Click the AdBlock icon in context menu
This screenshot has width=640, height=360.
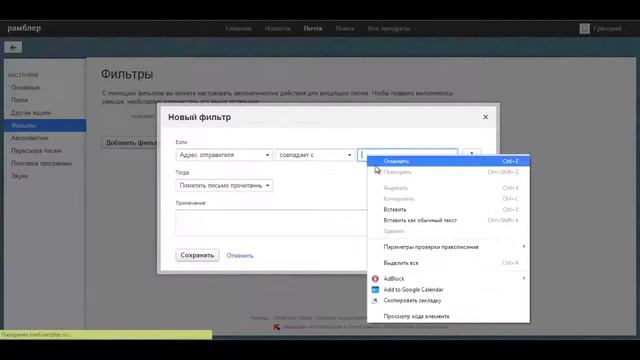375,279
